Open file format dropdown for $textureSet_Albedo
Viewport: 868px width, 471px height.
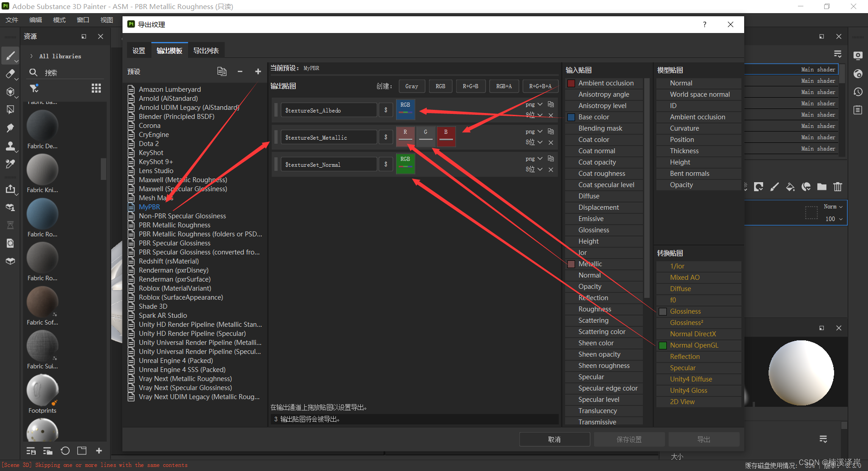pos(534,104)
